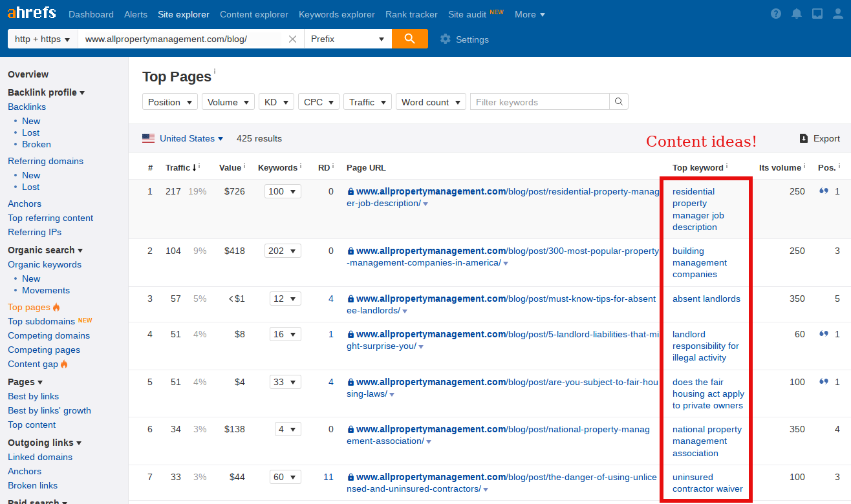Open Referring domains in the sidebar
This screenshot has height=504, width=851.
pos(45,161)
